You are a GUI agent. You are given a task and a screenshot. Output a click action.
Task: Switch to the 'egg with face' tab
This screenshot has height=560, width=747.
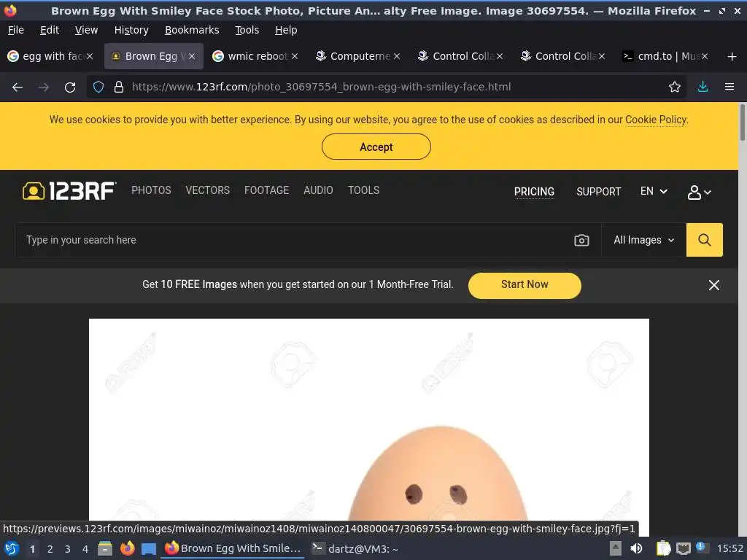pyautogui.click(x=50, y=56)
